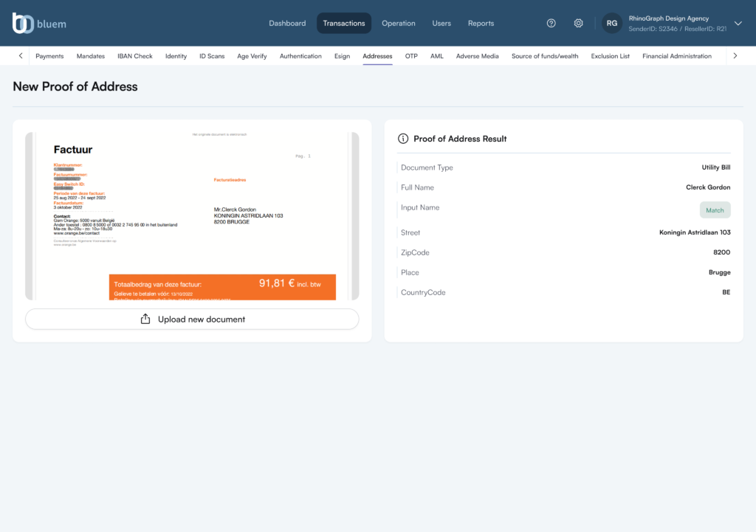Click the RG account avatar
756x532 pixels.
click(612, 23)
